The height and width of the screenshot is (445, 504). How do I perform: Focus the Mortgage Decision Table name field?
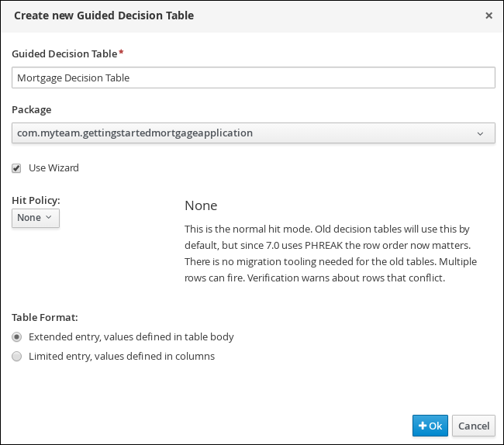[x=254, y=78]
